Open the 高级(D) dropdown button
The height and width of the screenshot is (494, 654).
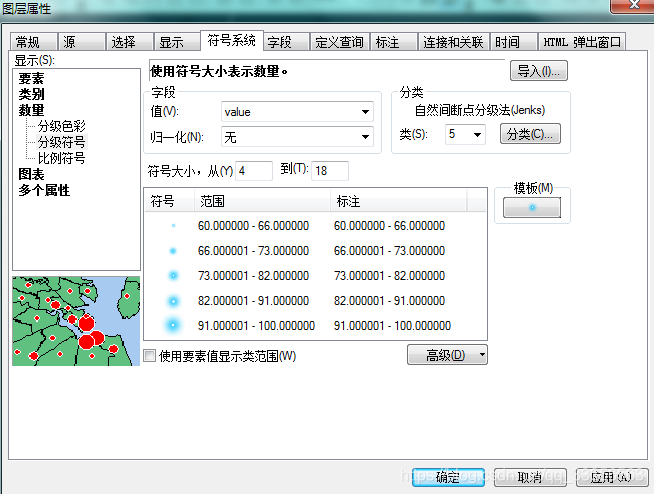coord(447,355)
